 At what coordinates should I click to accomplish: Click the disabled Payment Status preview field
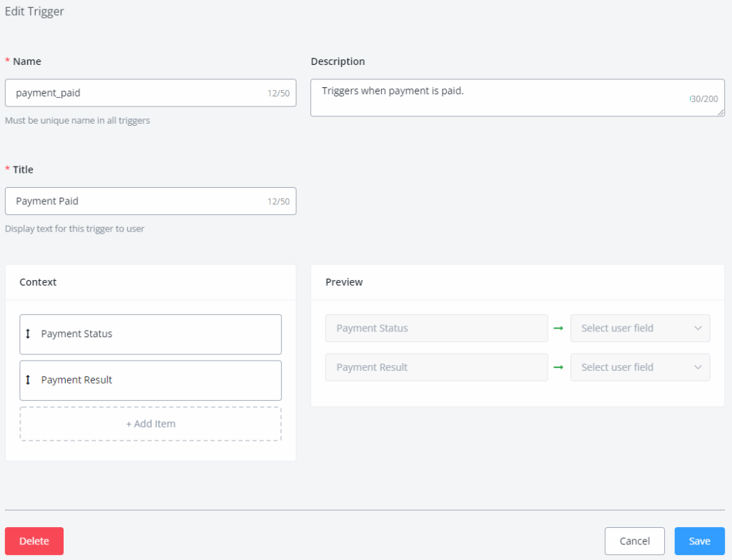point(436,328)
